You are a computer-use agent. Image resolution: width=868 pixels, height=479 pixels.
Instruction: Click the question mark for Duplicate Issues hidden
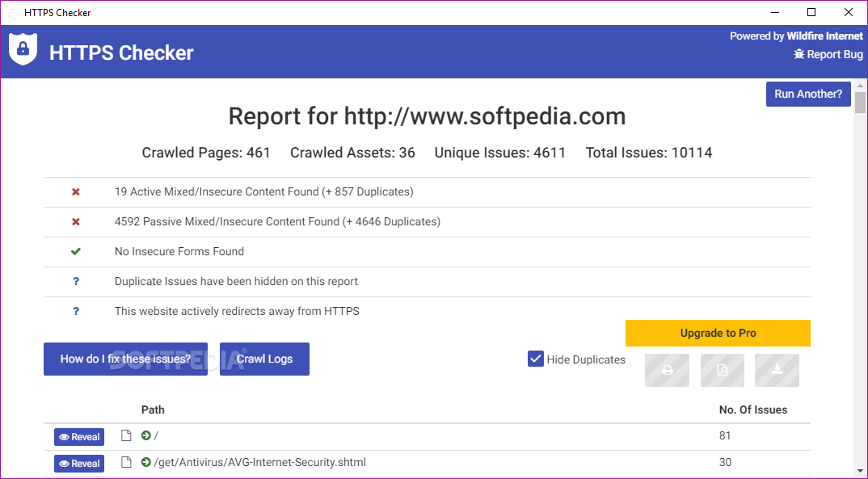pos(76,282)
